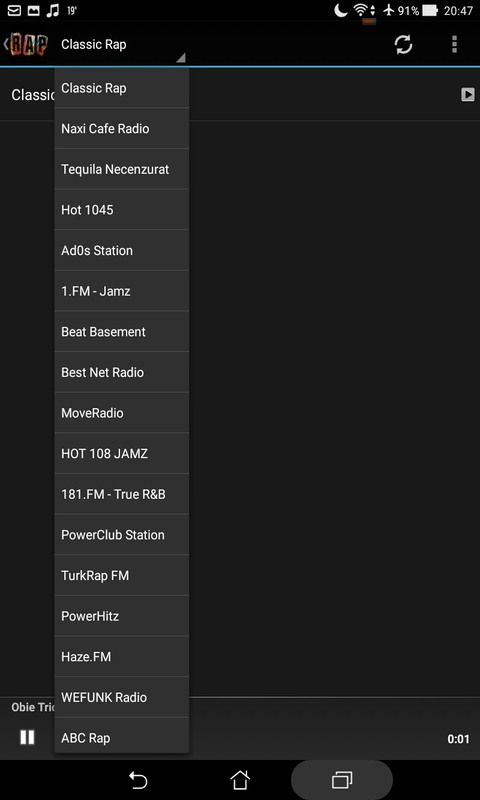The image size is (480, 800).
Task: Select TurkRap FM station
Action: click(121, 576)
